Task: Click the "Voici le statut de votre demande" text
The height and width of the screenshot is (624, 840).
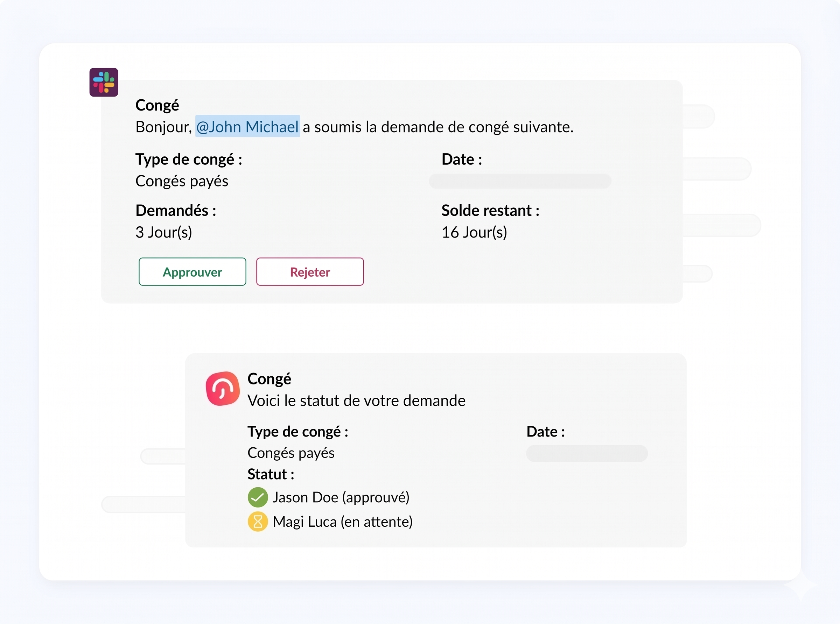Action: click(x=356, y=401)
